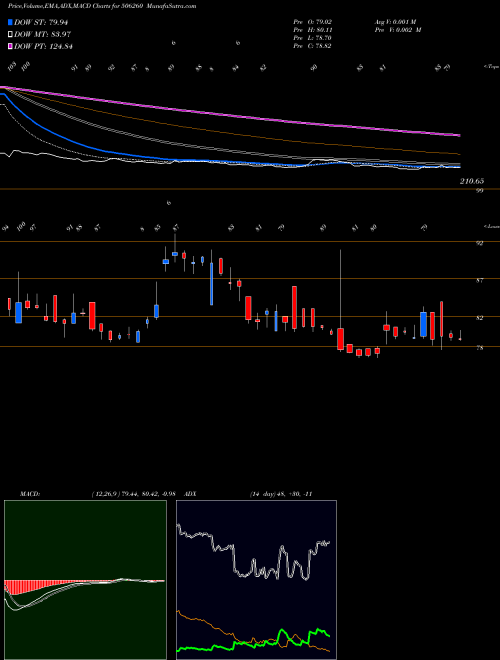The image size is (500, 660).
Task: Click the MACD '(12,26,9) 79.44' parameters text
Action: coord(136,494)
